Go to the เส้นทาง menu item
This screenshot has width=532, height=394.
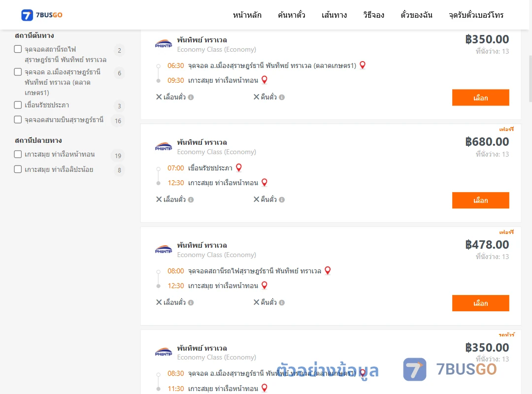334,15
